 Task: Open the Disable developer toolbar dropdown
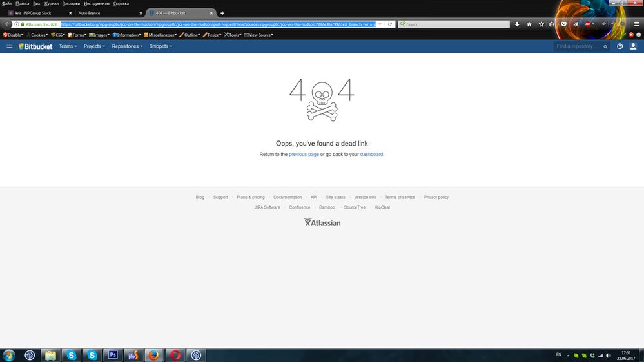pos(13,35)
